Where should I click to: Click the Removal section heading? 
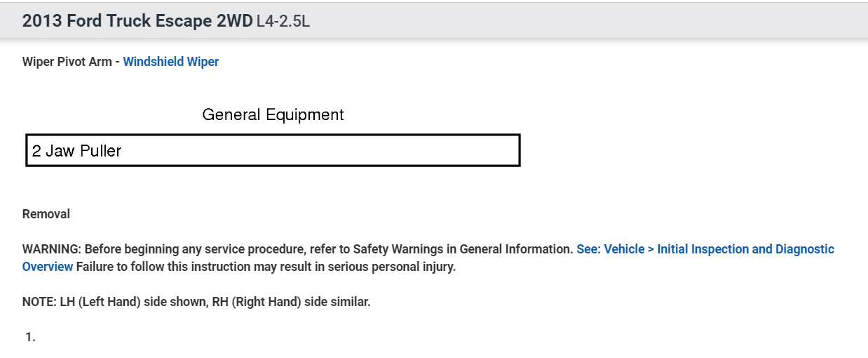[46, 214]
